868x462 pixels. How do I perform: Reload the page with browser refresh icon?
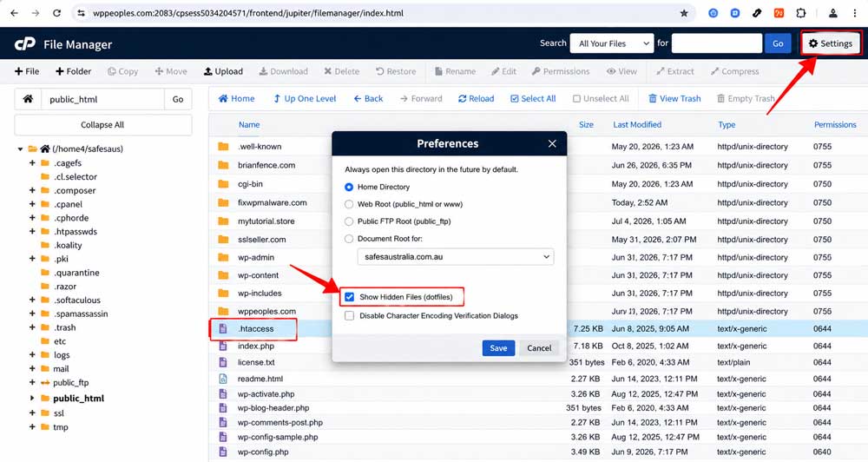tap(57, 13)
